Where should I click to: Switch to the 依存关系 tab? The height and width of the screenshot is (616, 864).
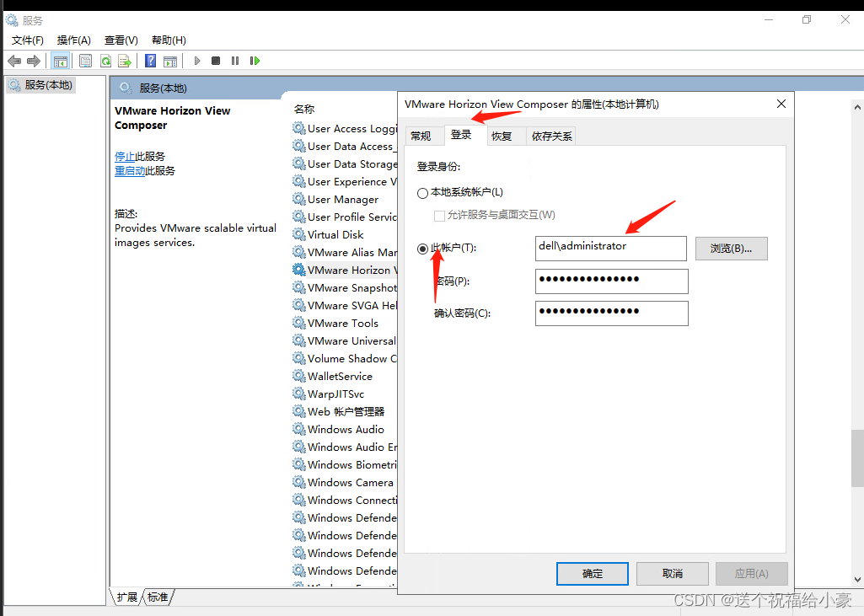point(551,137)
